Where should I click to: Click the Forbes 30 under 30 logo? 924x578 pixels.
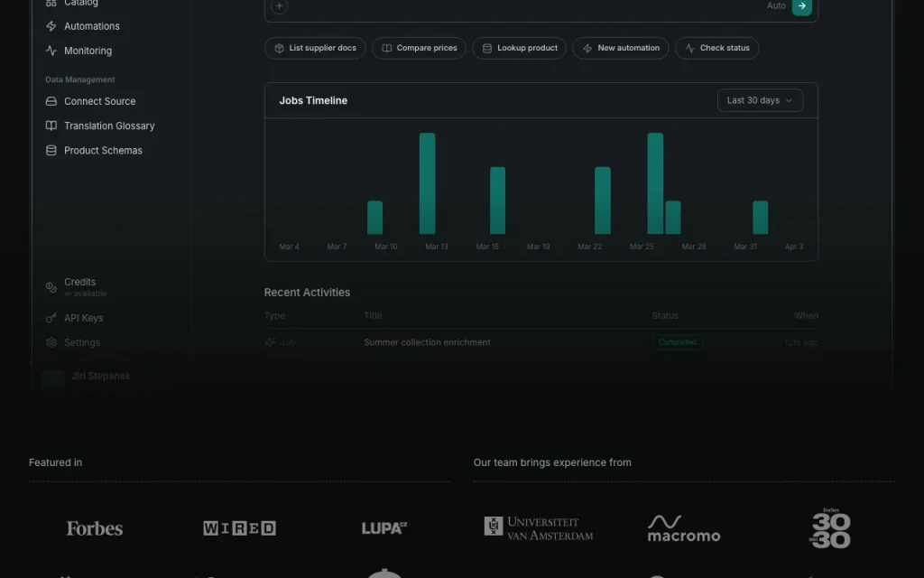click(x=830, y=528)
